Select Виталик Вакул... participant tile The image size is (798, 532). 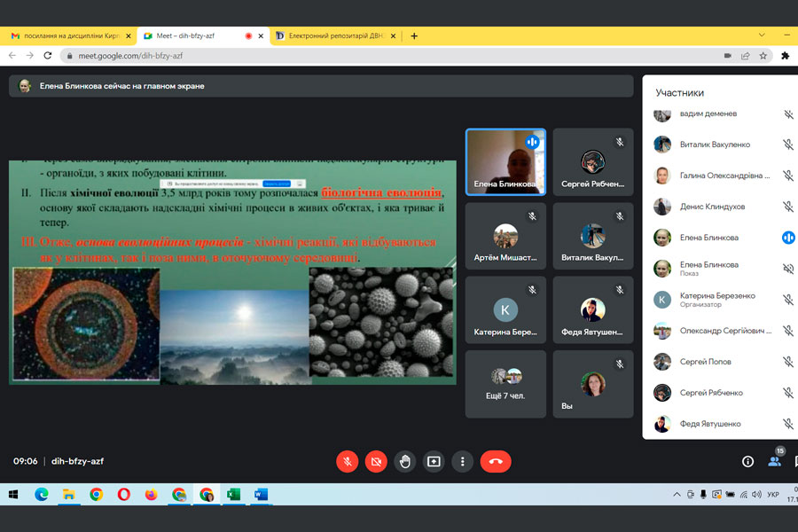click(593, 236)
